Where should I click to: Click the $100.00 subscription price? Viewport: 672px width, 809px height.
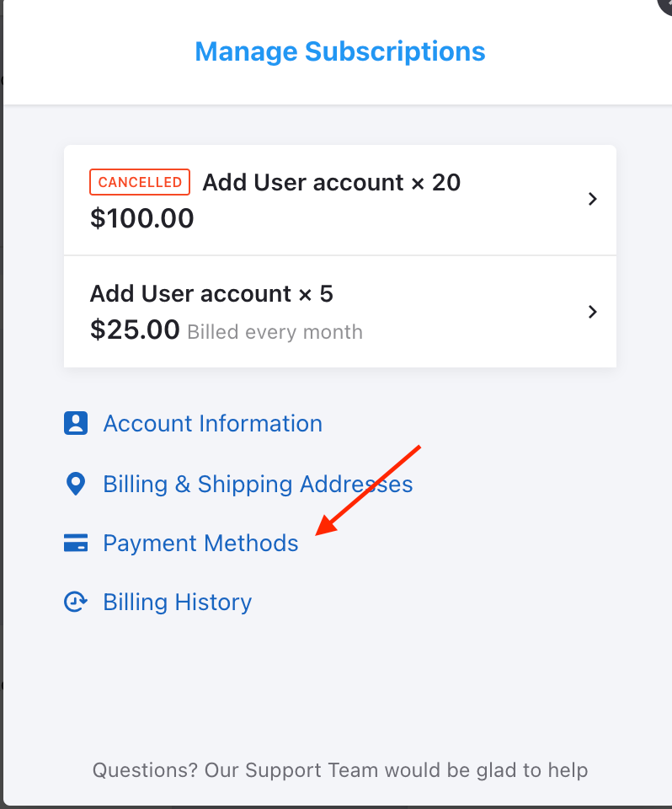(141, 218)
